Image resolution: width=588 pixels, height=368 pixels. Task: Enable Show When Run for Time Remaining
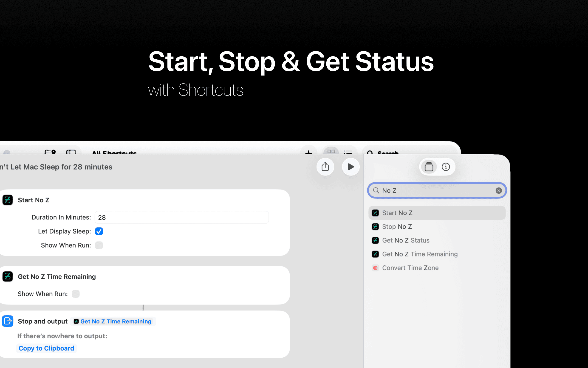(76, 294)
